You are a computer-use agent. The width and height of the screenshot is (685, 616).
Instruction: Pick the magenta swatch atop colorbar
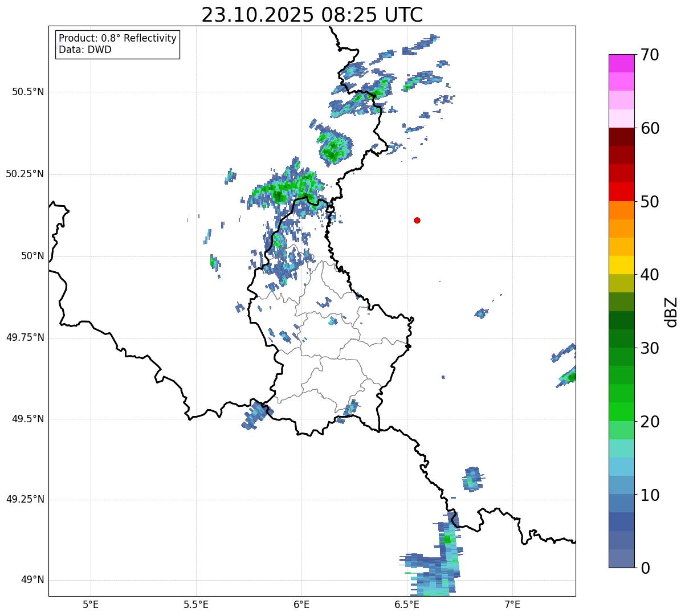[x=622, y=63]
